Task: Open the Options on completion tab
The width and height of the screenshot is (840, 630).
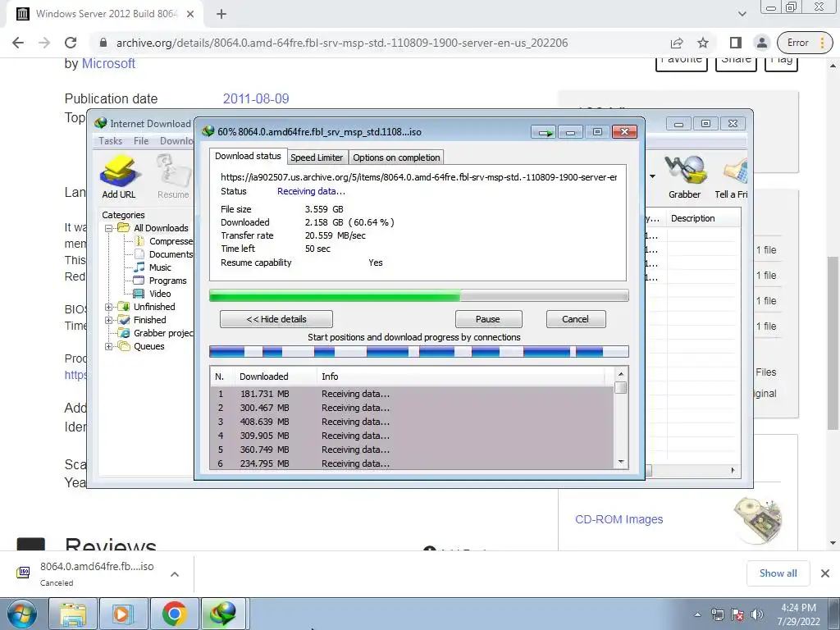Action: point(396,157)
